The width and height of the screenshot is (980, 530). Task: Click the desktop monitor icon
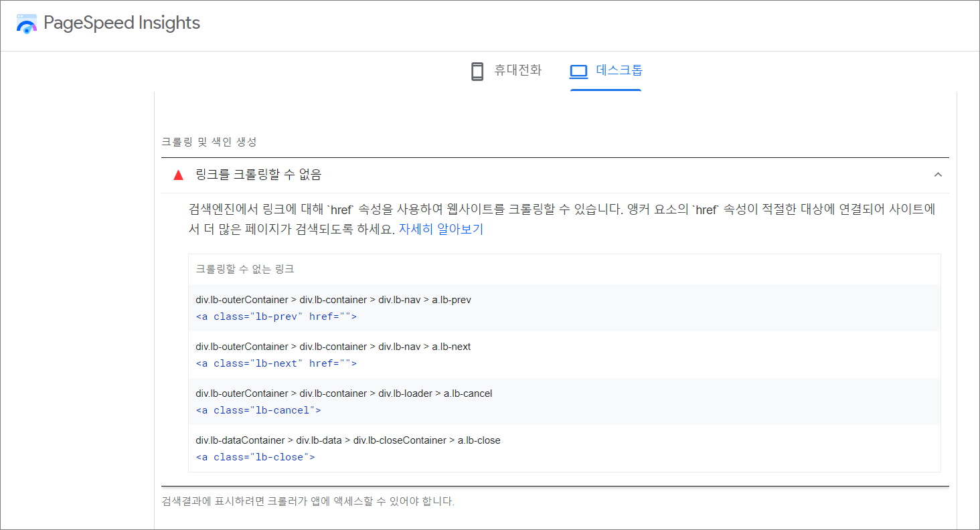[578, 71]
